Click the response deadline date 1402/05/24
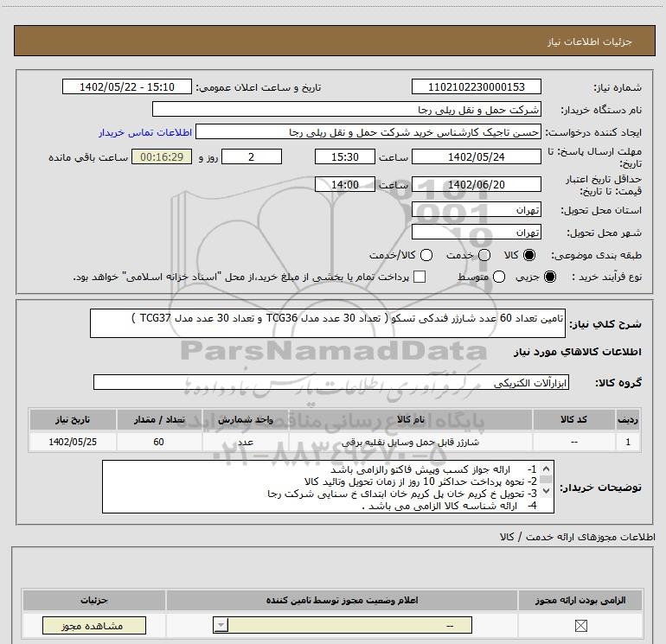The width and height of the screenshot is (666, 644). pyautogui.click(x=476, y=156)
